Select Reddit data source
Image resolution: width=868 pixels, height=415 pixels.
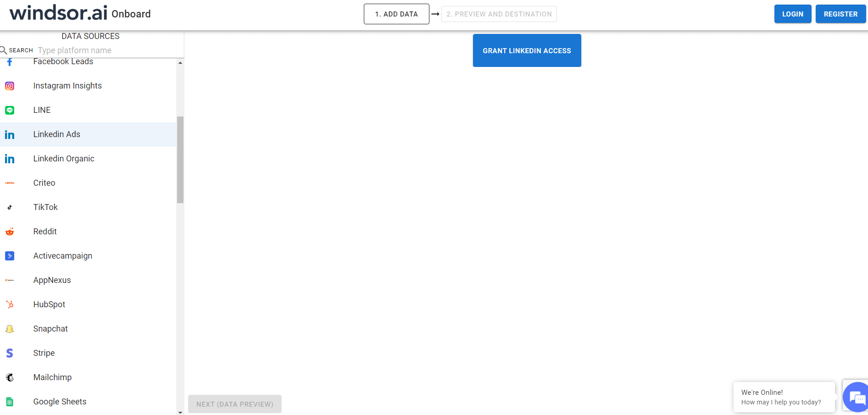(88, 232)
